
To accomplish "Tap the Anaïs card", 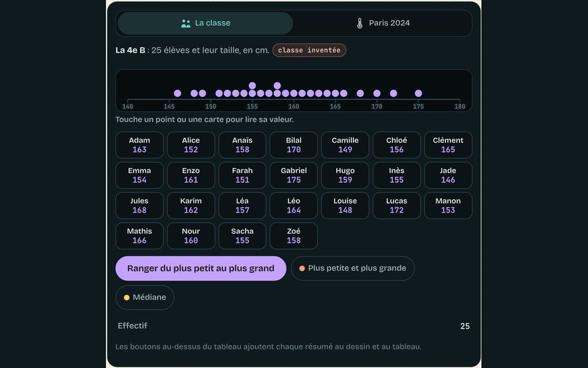I will [x=243, y=145].
